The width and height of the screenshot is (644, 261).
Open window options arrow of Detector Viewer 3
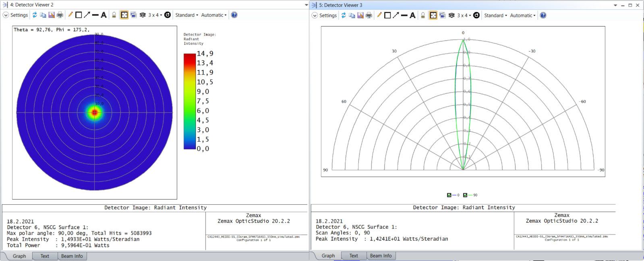click(x=615, y=5)
